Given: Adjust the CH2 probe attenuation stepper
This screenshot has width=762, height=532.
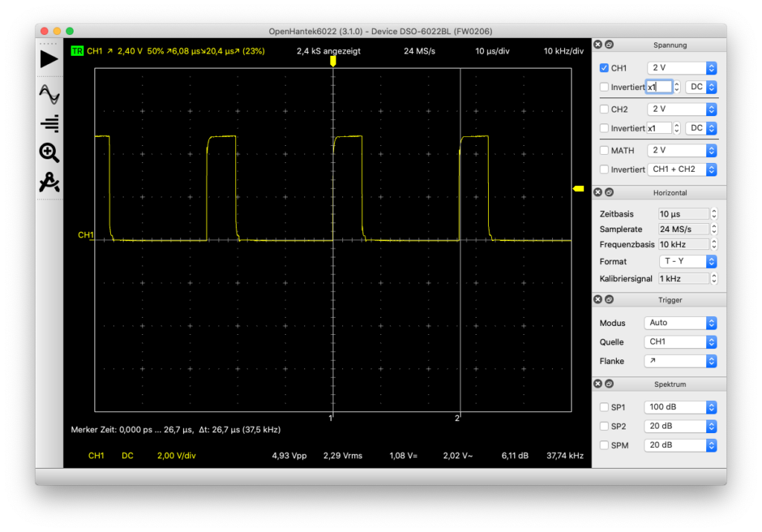Looking at the screenshot, I should coord(677,128).
